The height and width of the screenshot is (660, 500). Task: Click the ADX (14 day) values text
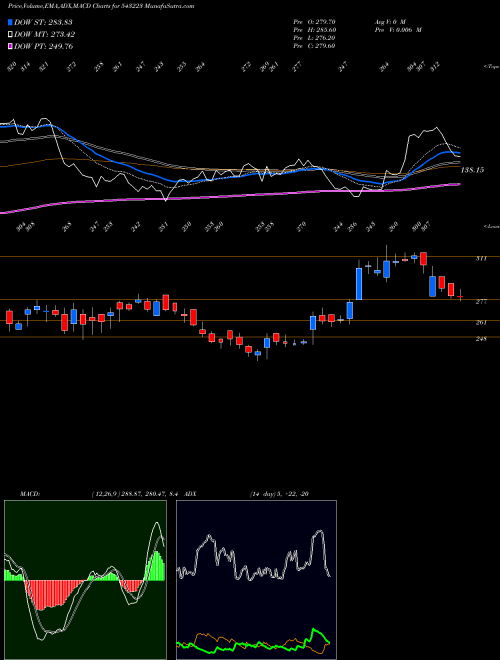click(x=279, y=494)
